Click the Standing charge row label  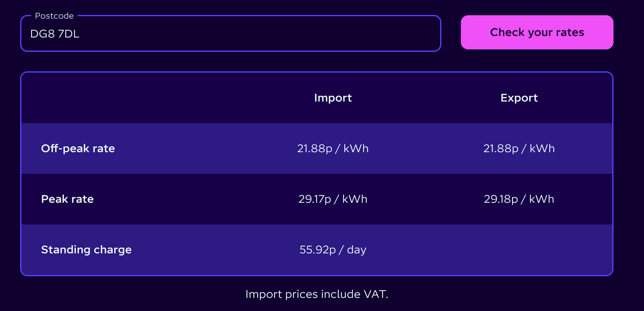(x=86, y=250)
